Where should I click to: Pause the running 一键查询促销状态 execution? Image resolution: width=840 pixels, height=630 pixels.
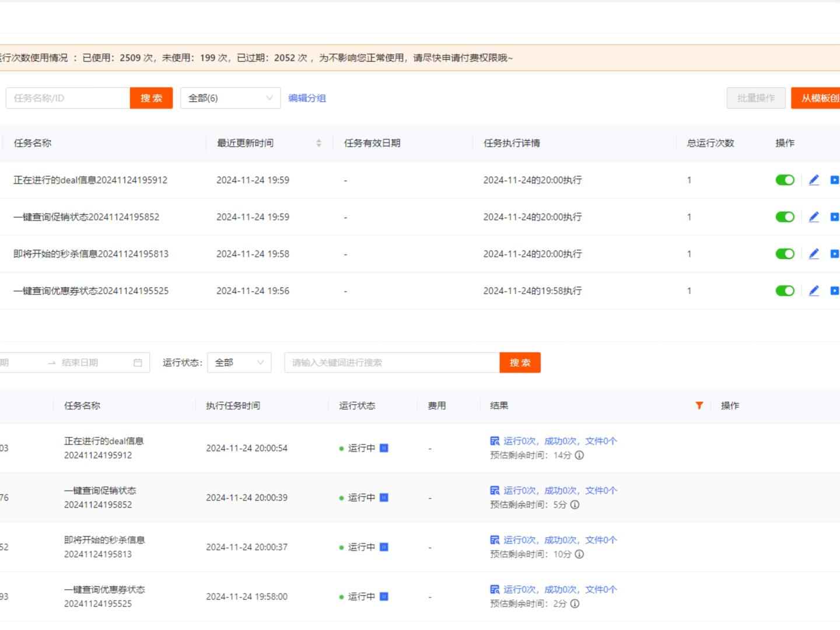pyautogui.click(x=384, y=498)
